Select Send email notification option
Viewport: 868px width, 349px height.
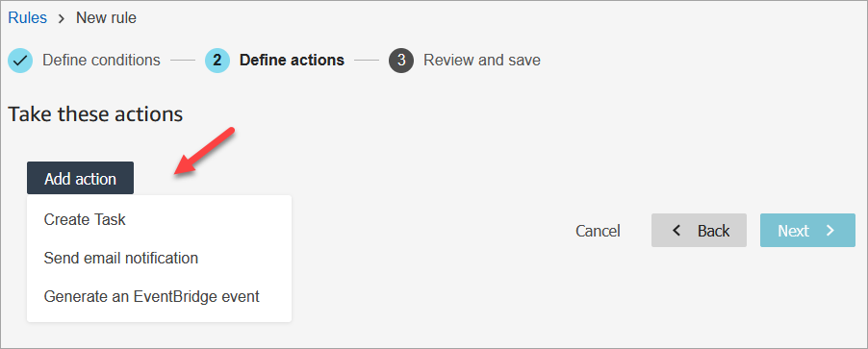(x=120, y=258)
